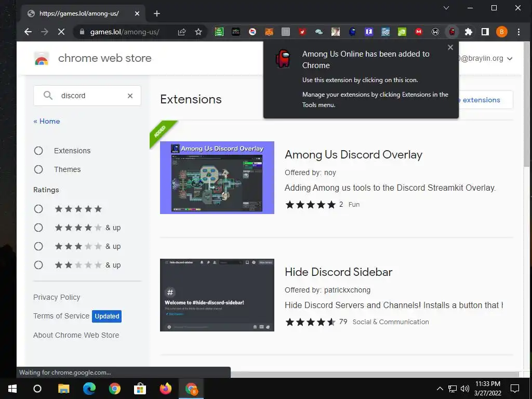Viewport: 532px width, 399px height.
Task: Select the Extensions filter radio button
Action: coord(38,151)
